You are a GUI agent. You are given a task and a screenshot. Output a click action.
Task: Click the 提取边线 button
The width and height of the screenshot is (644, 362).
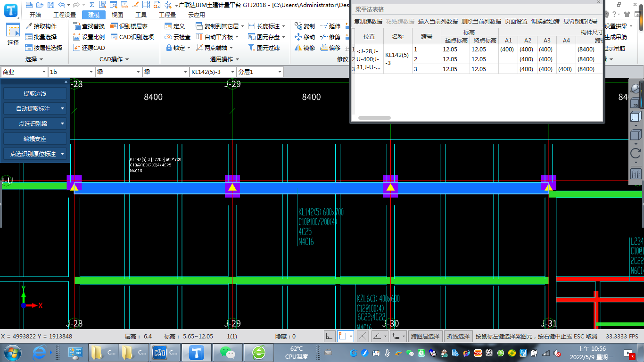click(x=35, y=94)
